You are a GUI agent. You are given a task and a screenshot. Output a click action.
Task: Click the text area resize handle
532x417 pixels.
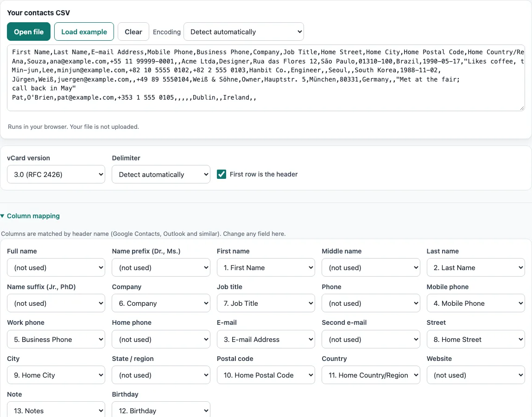522,108
